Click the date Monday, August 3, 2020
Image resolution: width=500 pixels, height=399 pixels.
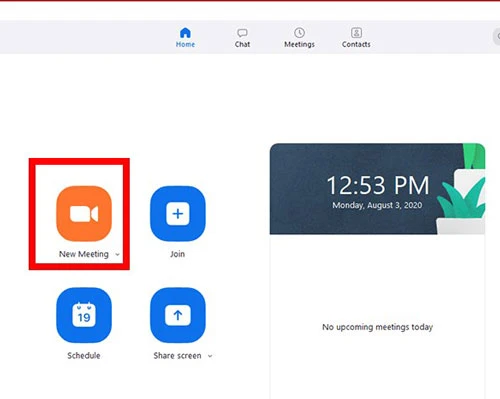click(377, 205)
